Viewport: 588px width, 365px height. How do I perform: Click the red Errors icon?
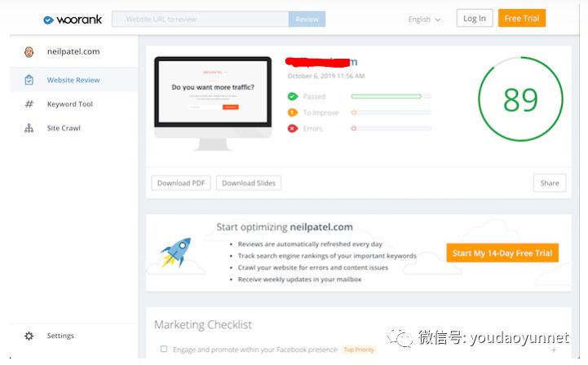click(x=293, y=129)
